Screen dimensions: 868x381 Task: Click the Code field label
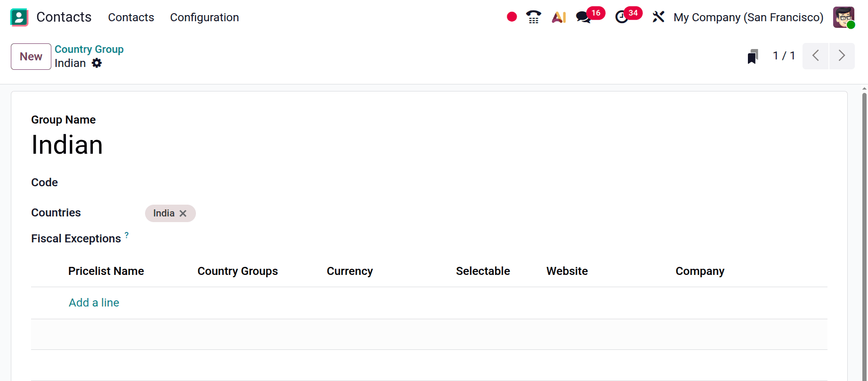coord(44,182)
